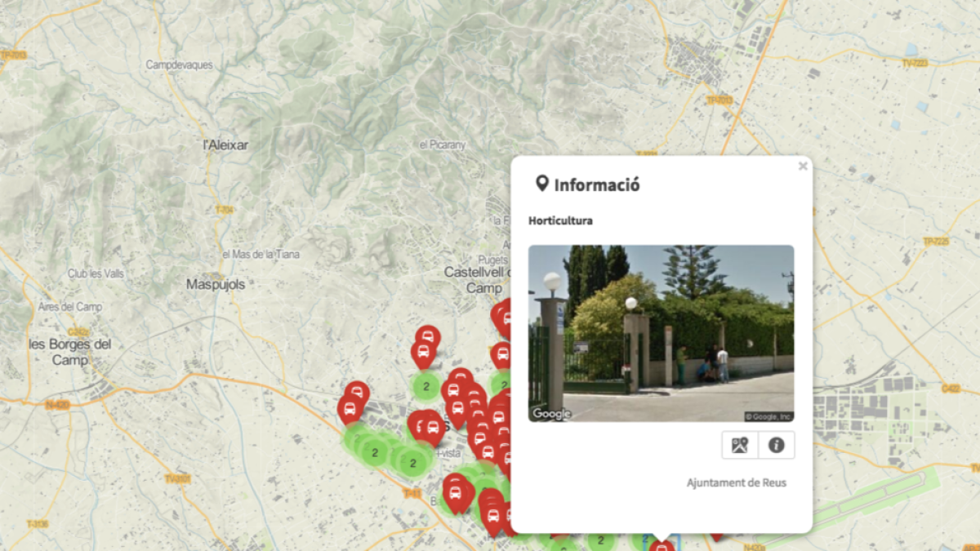Viewport: 980px width, 551px height.
Task: Select bus marker right of T-11 road label
Action: pos(456,492)
